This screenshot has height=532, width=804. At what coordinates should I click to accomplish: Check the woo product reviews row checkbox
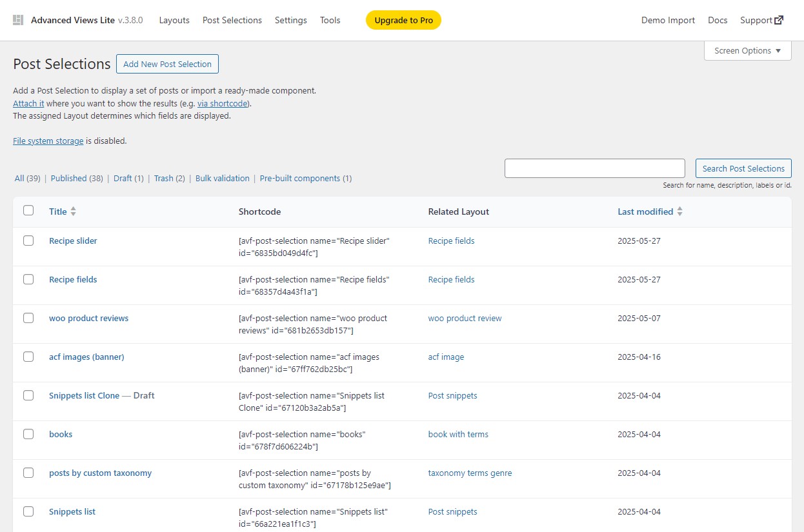pos(28,318)
